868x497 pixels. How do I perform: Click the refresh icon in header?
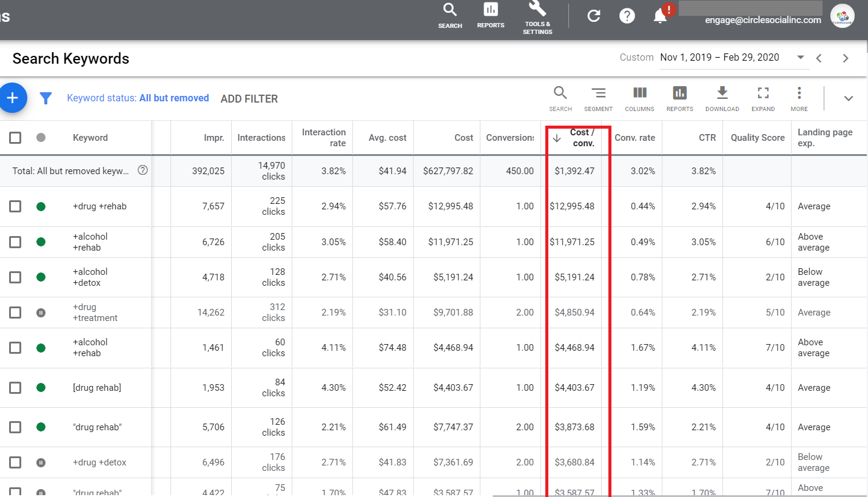(594, 16)
